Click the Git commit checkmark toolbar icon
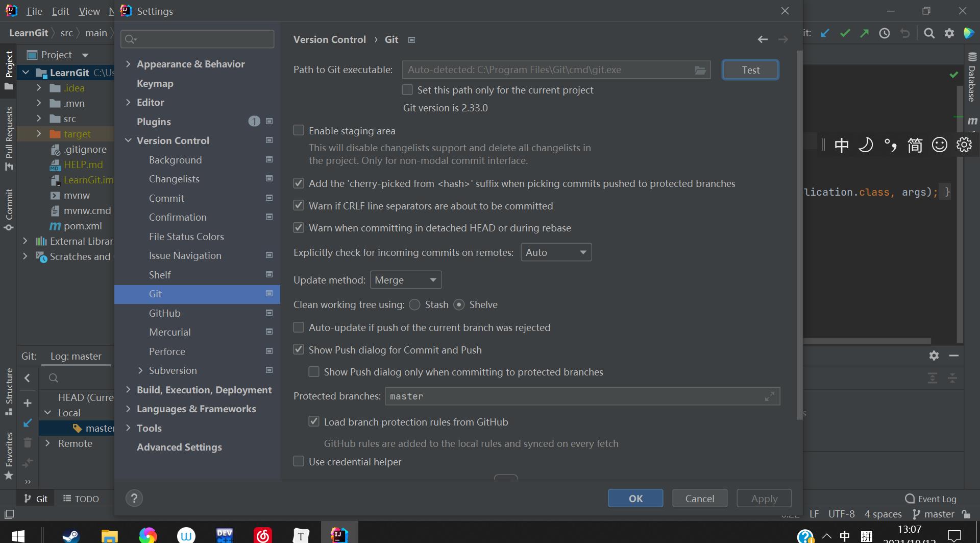 tap(845, 33)
